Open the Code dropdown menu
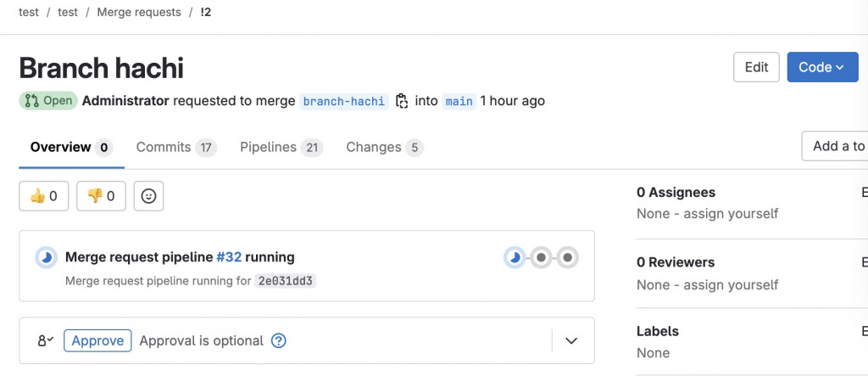This screenshot has width=868, height=376. click(x=821, y=67)
